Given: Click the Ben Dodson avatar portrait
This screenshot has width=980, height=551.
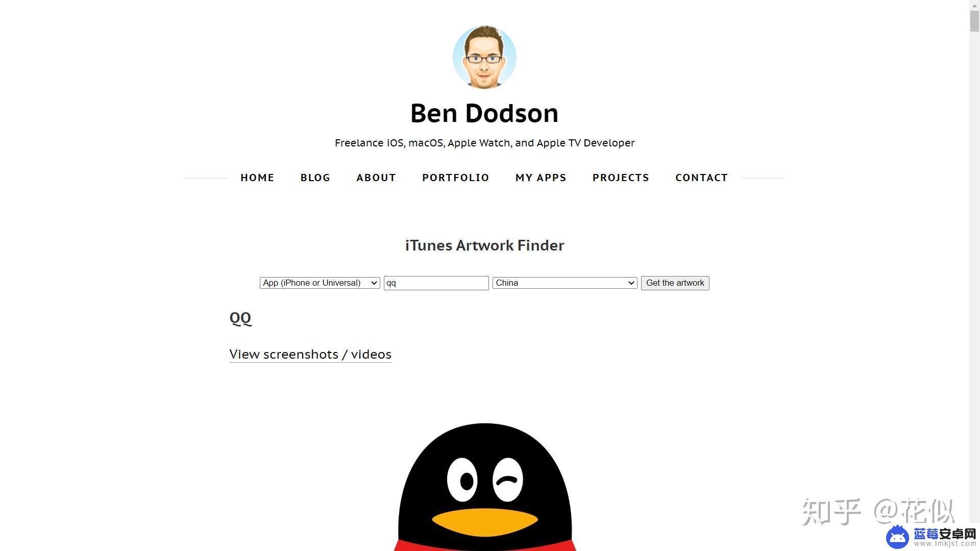Looking at the screenshot, I should 484,58.
